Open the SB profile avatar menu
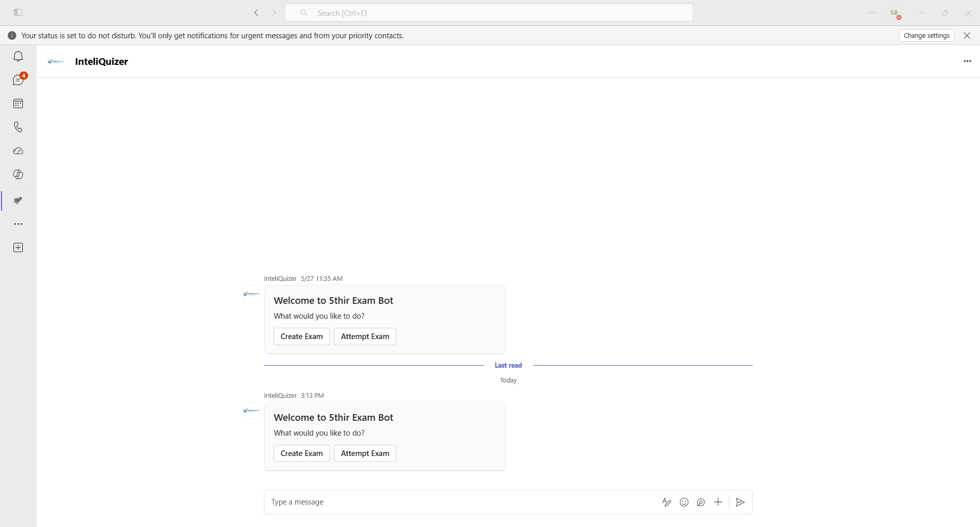The image size is (980, 527). click(896, 13)
